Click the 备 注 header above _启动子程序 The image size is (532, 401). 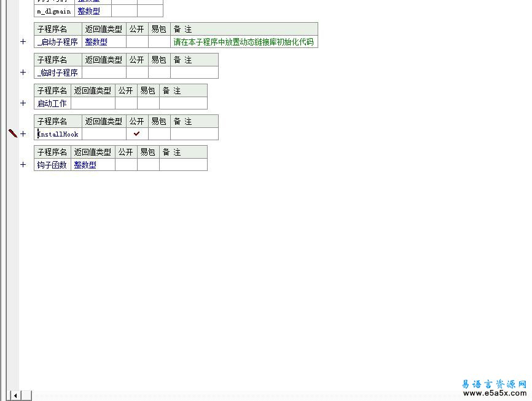(244, 29)
